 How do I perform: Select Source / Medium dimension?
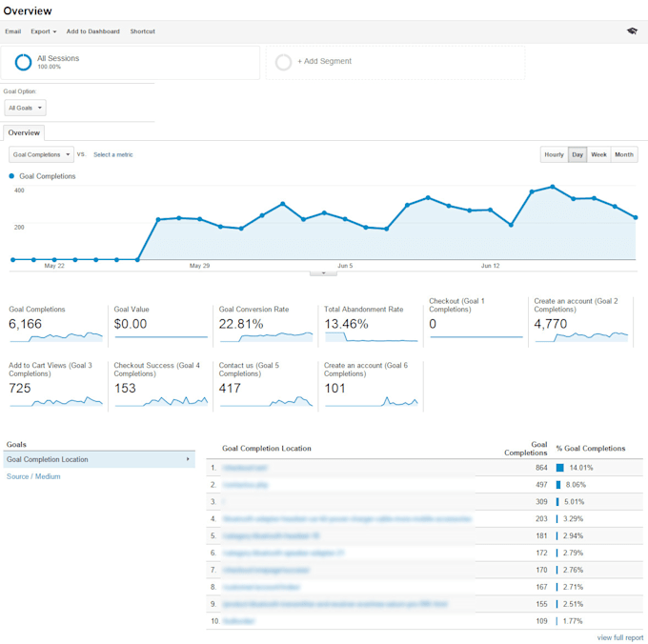pos(33,476)
